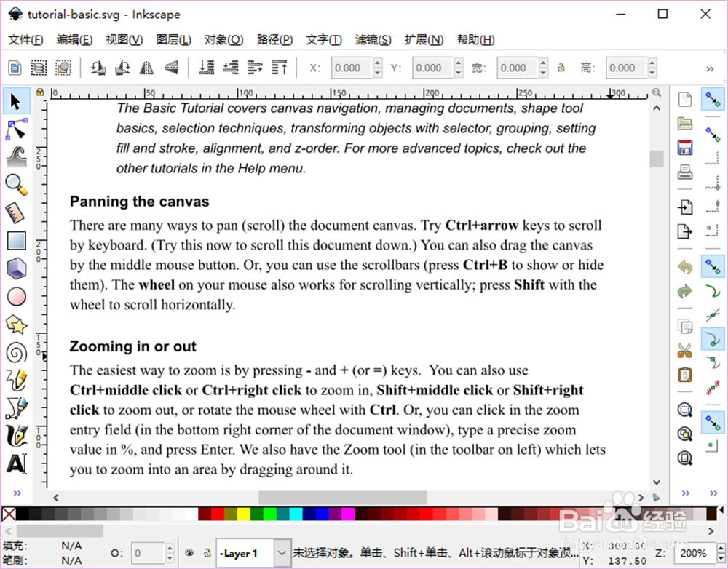
Task: Open the 路径(P) menu
Action: [274, 40]
